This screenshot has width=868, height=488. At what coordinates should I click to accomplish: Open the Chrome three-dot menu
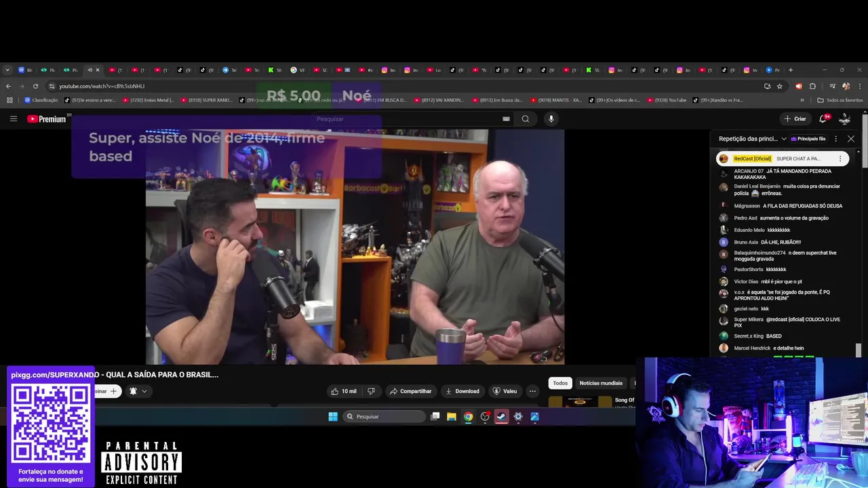coord(859,86)
